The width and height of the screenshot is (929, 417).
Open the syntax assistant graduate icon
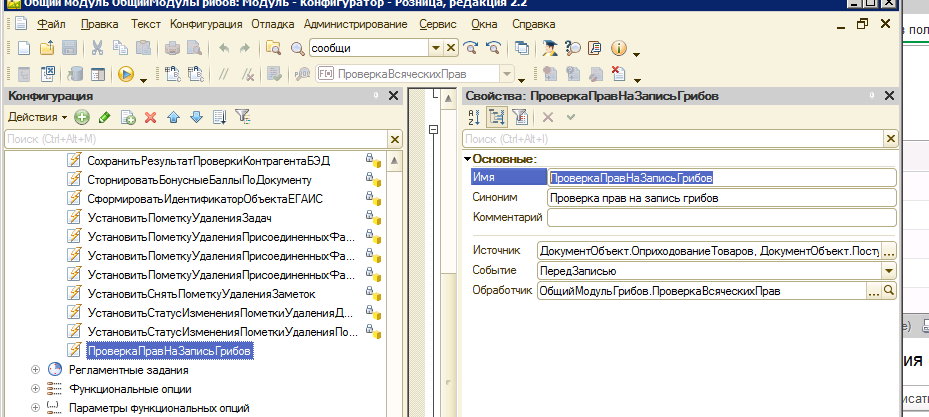pos(550,48)
